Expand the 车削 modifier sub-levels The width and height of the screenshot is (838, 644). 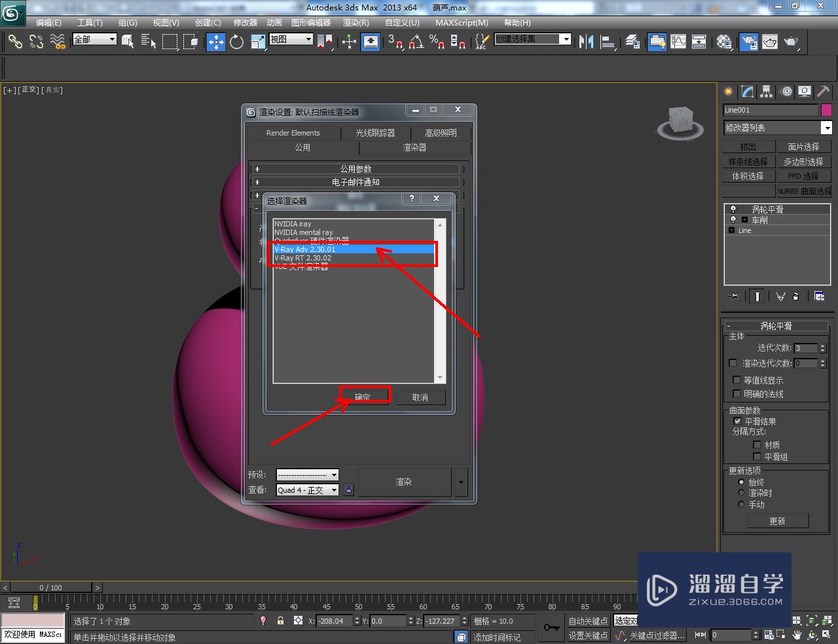pyautogui.click(x=744, y=220)
